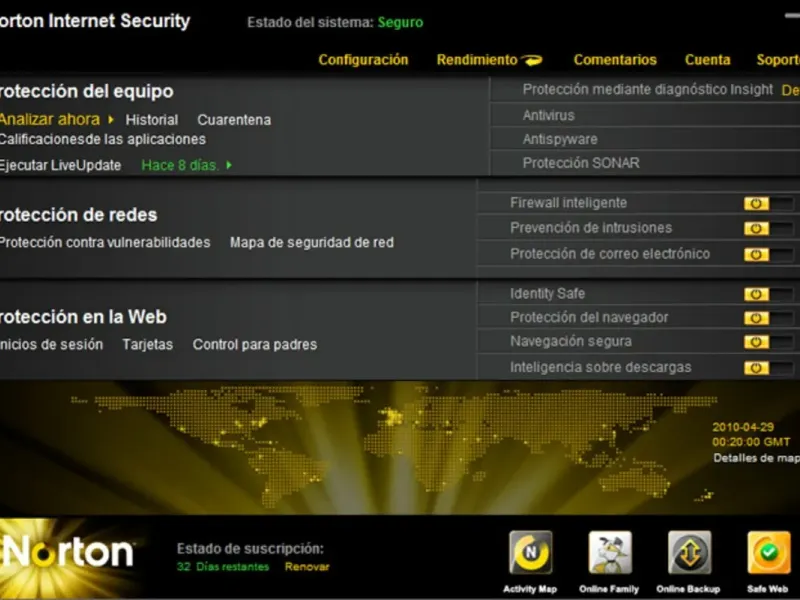Viewport: 800px width, 600px height.
Task: Open the Activity Map icon
Action: click(531, 553)
